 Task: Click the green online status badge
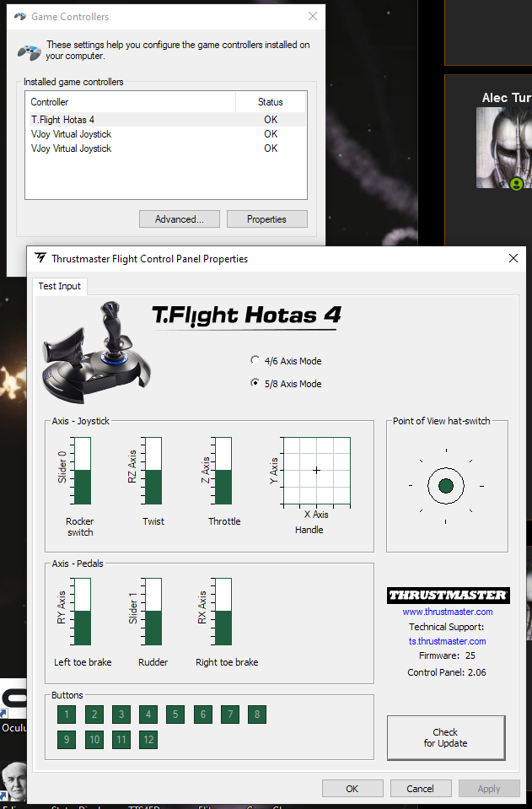(517, 184)
